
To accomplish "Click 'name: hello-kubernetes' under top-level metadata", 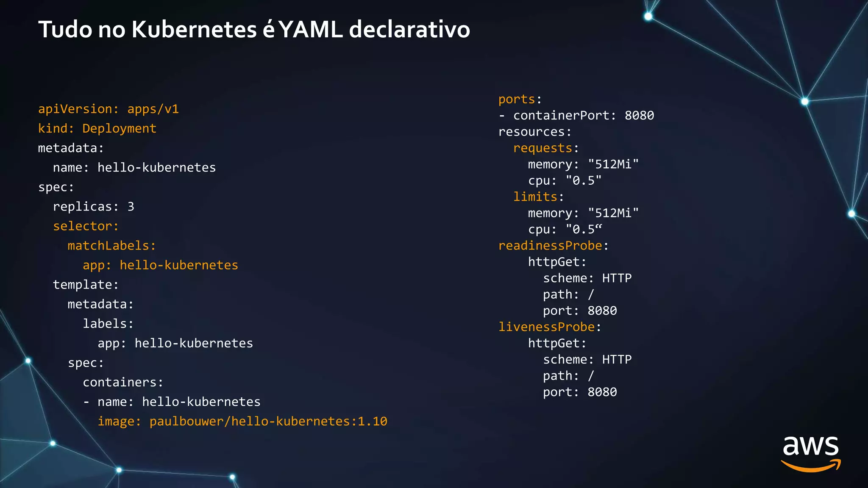I will pos(134,167).
